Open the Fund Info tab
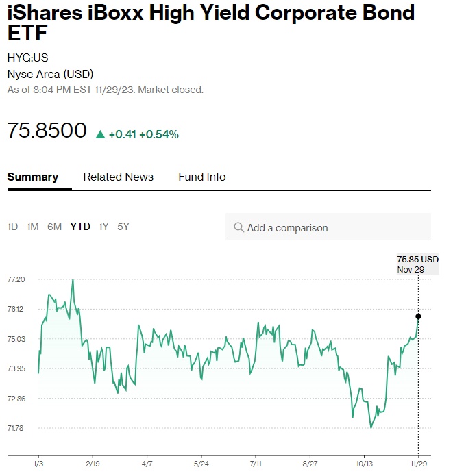The width and height of the screenshot is (453, 476). coord(201,177)
